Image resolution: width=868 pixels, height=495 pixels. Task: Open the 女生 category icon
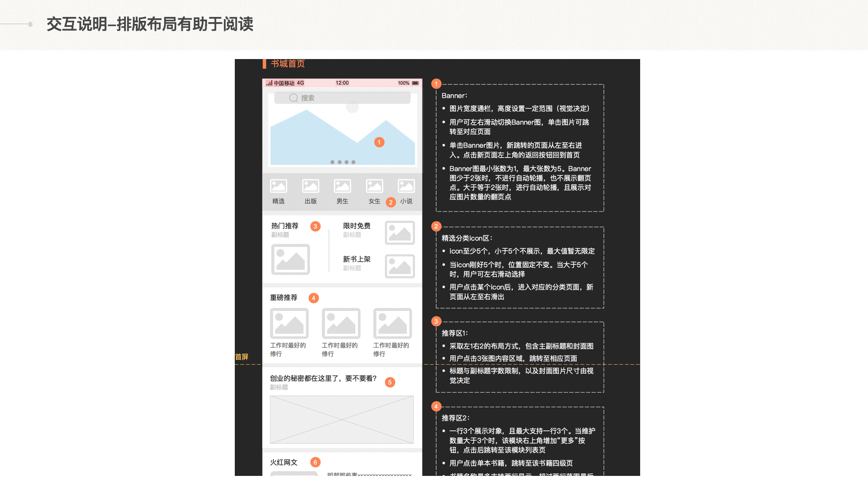374,186
